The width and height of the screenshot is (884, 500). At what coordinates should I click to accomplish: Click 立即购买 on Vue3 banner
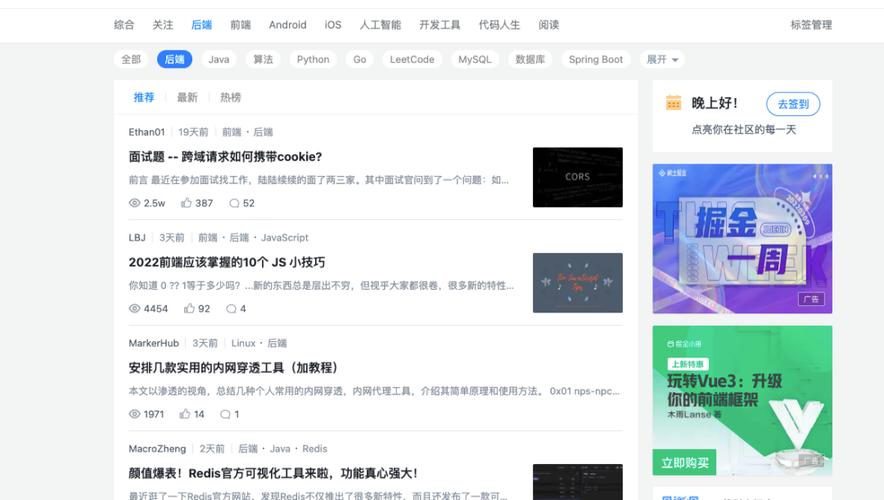pyautogui.click(x=684, y=462)
